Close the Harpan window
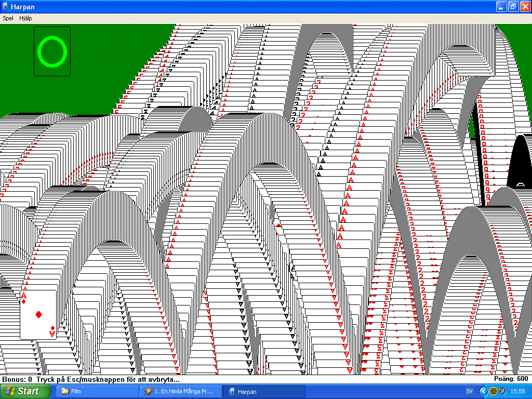The image size is (532, 399). coord(524,6)
